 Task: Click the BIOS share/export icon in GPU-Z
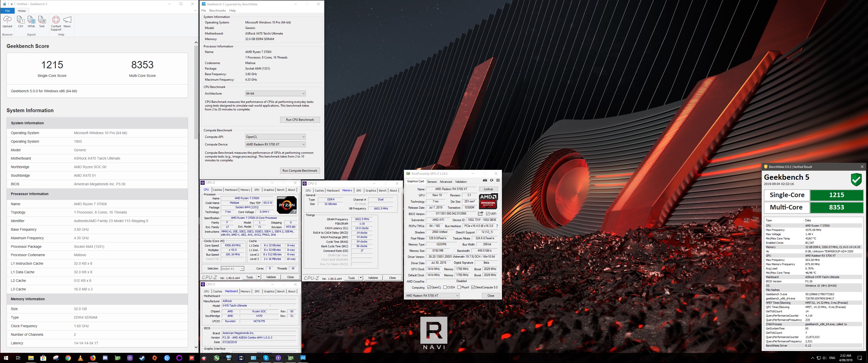[x=480, y=214]
